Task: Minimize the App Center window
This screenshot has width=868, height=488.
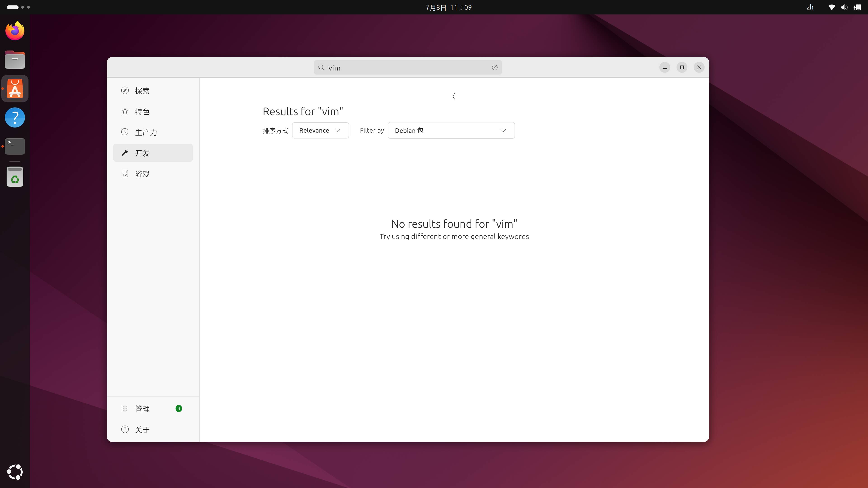Action: click(x=665, y=67)
